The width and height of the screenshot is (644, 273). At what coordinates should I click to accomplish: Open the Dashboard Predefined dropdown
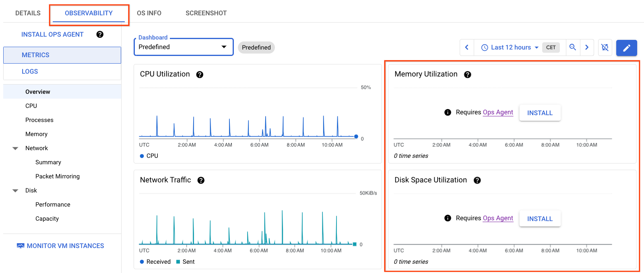click(183, 47)
